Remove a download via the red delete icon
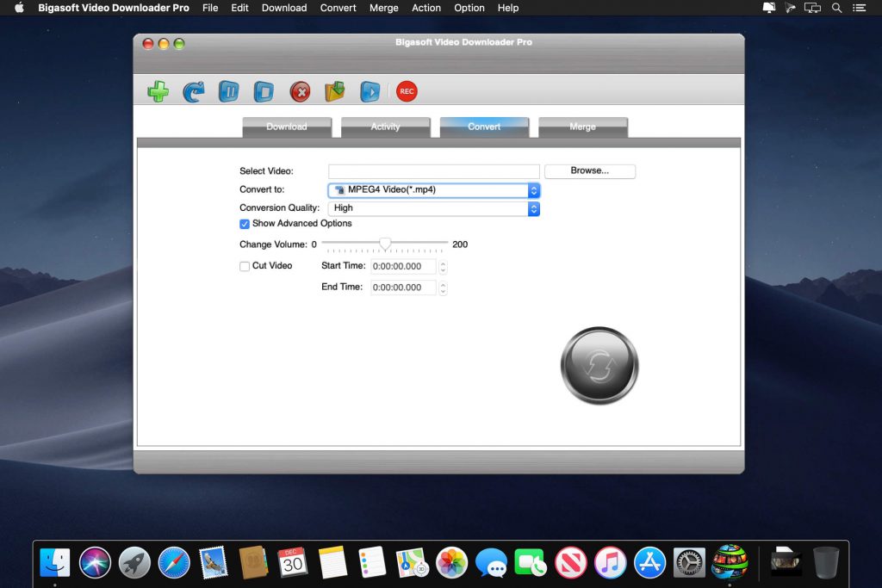The width and height of the screenshot is (882, 588). click(300, 91)
